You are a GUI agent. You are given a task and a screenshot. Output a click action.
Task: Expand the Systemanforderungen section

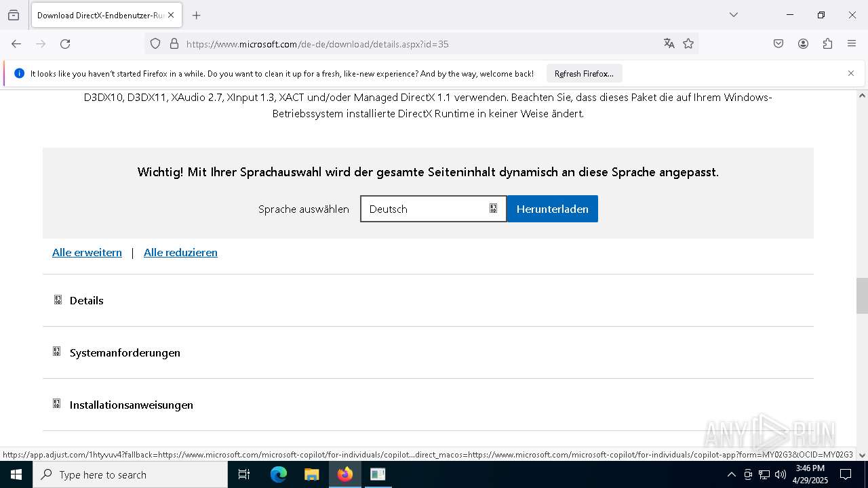click(x=428, y=352)
